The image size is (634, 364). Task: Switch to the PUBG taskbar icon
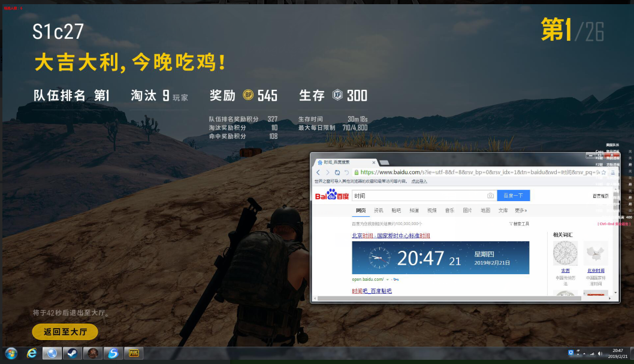click(x=134, y=353)
